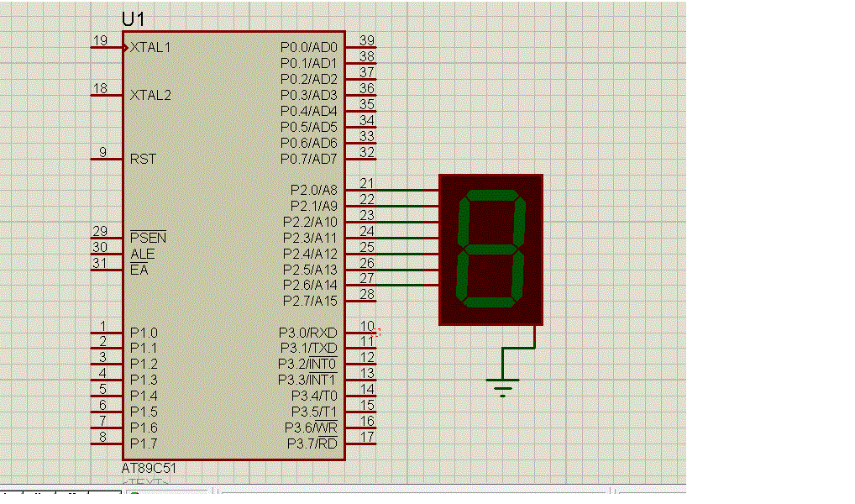Click the P3.5/T1 pin label
The width and height of the screenshot is (855, 504).
coord(314,412)
